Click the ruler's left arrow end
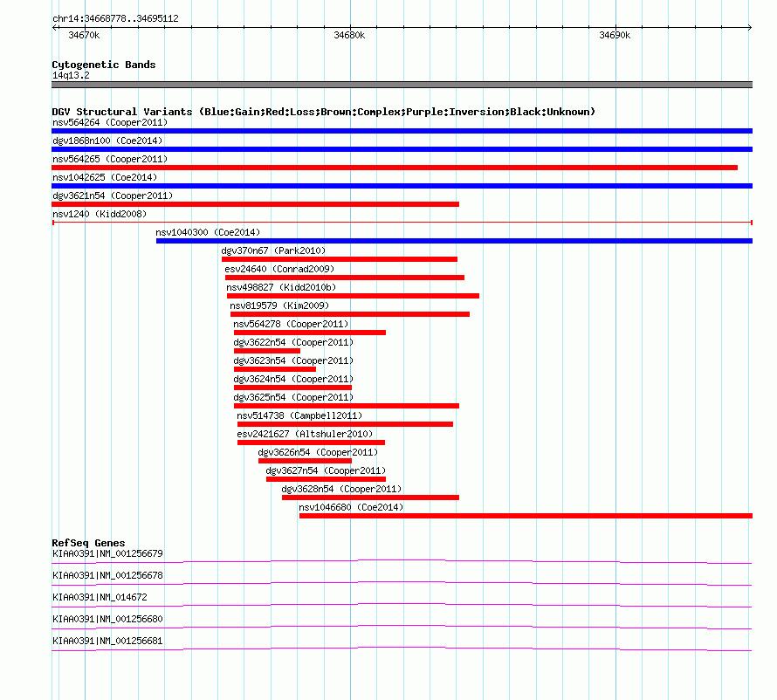The image size is (777, 700). [54, 27]
